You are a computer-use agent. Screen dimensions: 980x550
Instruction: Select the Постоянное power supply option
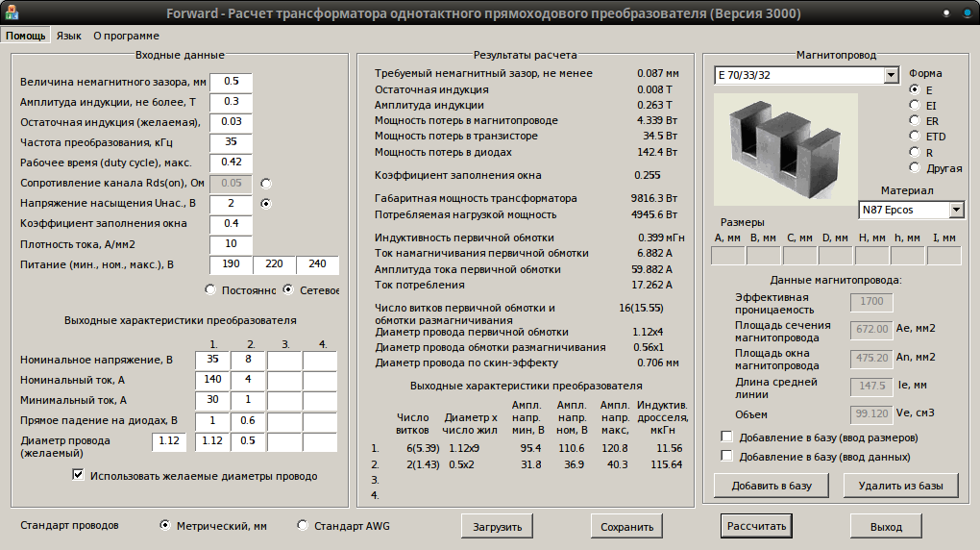click(x=210, y=289)
